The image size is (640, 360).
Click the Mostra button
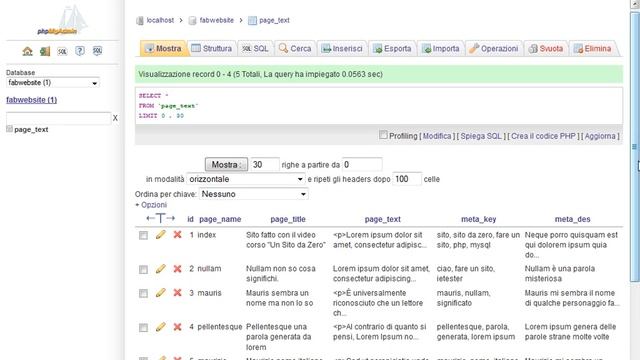[226, 164]
